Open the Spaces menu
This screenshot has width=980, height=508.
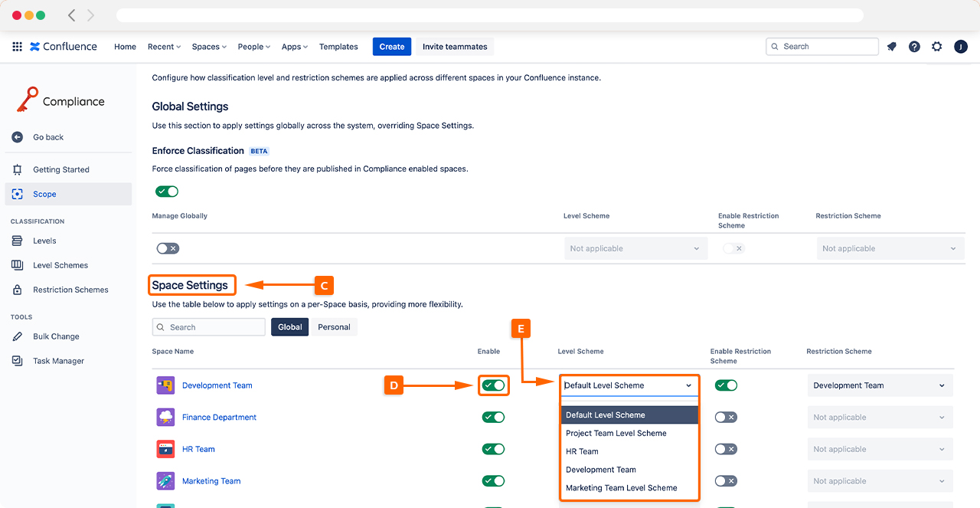point(209,47)
